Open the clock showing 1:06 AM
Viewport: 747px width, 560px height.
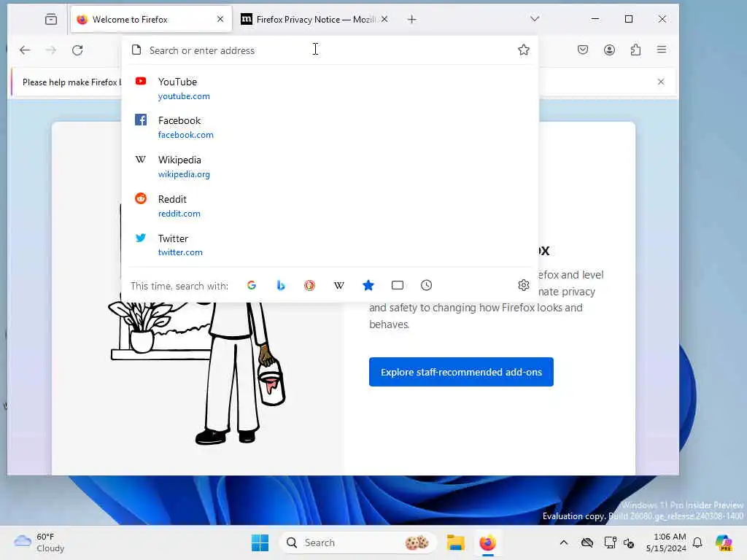pos(665,542)
